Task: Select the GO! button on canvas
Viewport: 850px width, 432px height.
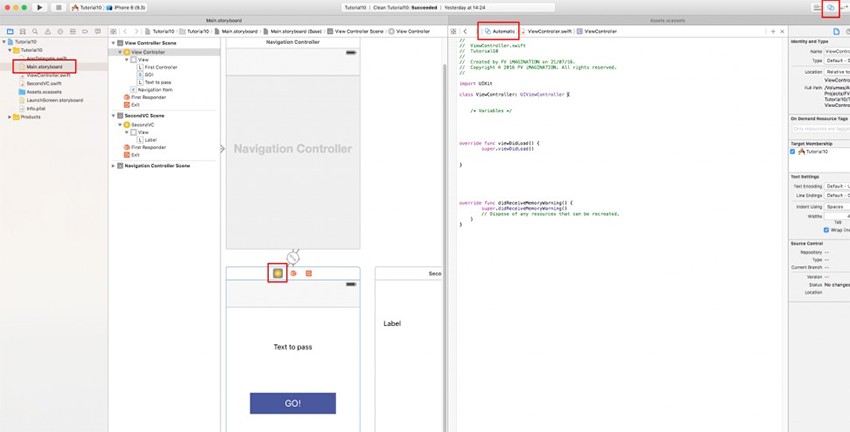Action: (293, 403)
